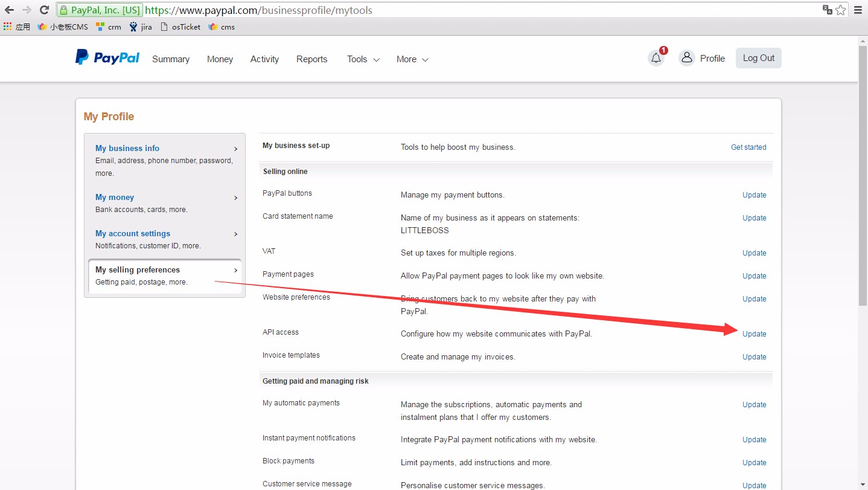Open the jira bookmark
The image size is (868, 490).
[141, 27]
